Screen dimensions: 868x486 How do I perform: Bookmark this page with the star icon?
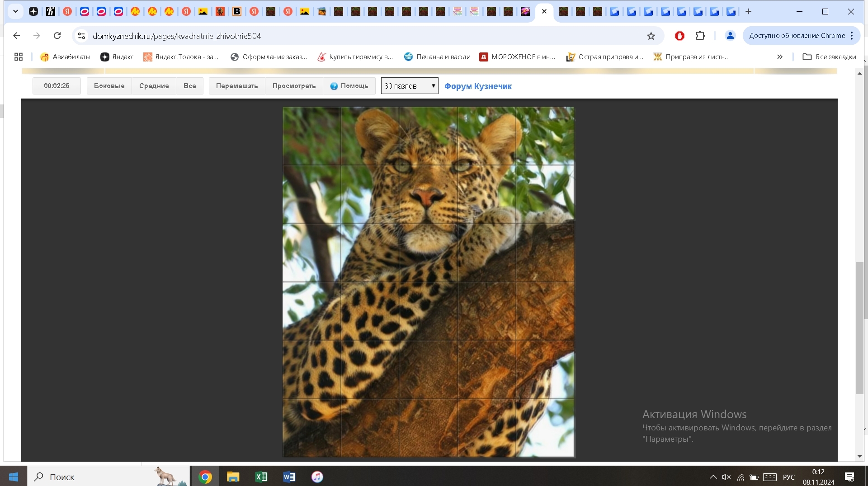click(x=651, y=36)
